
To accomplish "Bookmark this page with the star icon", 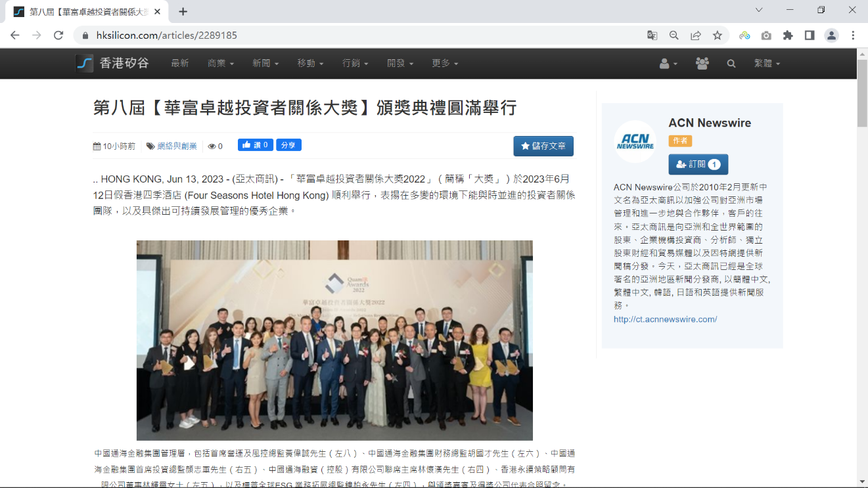I will [718, 35].
